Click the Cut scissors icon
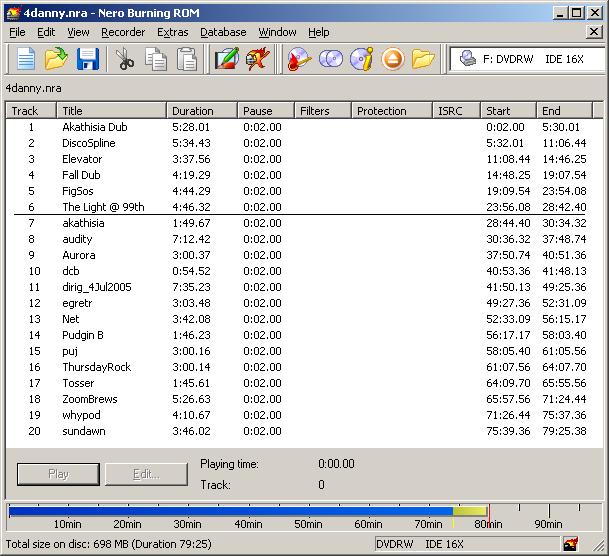The image size is (609, 556). pyautogui.click(x=125, y=59)
